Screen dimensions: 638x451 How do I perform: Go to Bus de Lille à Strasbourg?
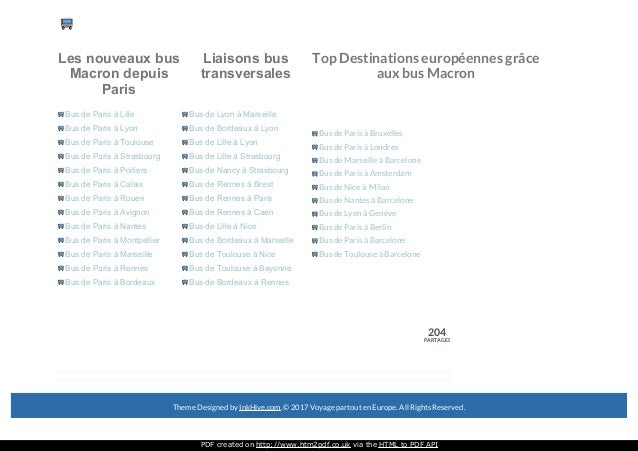click(x=235, y=156)
